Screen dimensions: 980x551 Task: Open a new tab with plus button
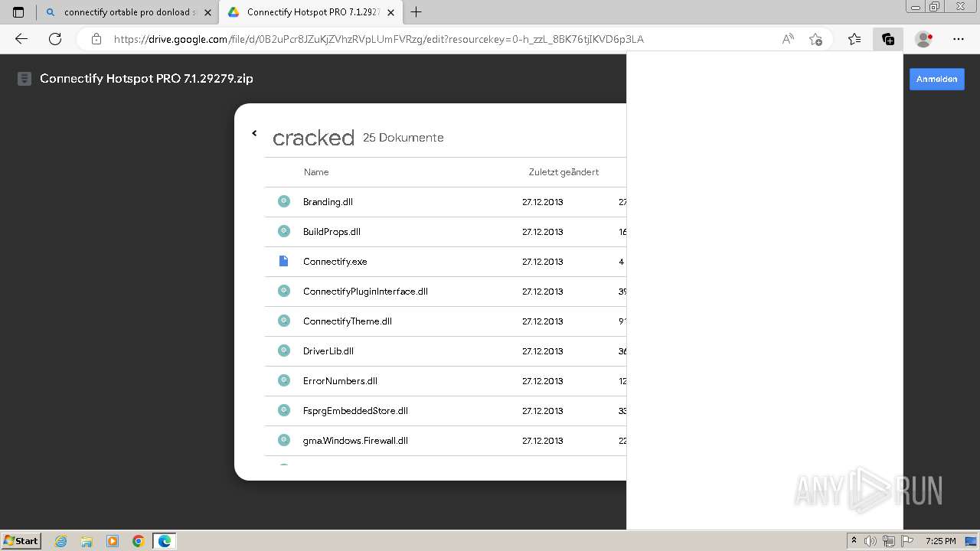coord(416,12)
